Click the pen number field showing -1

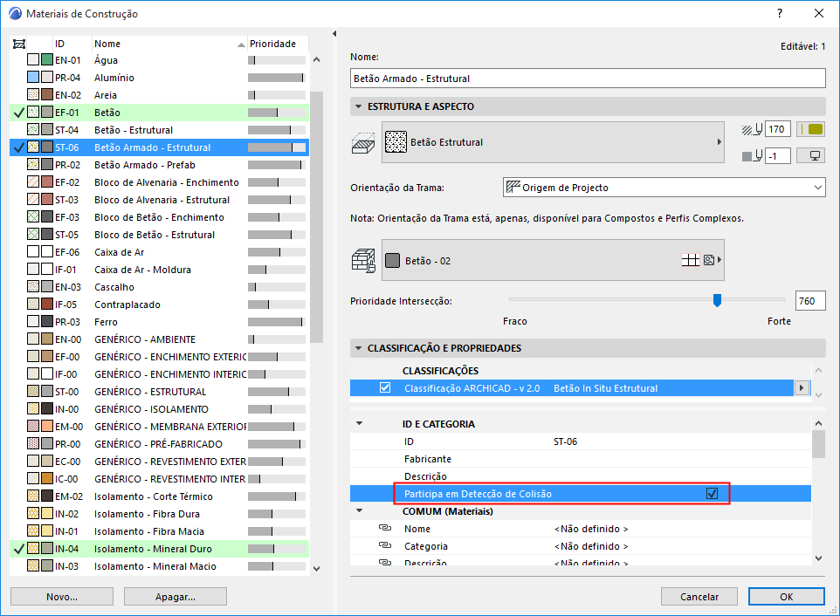778,155
